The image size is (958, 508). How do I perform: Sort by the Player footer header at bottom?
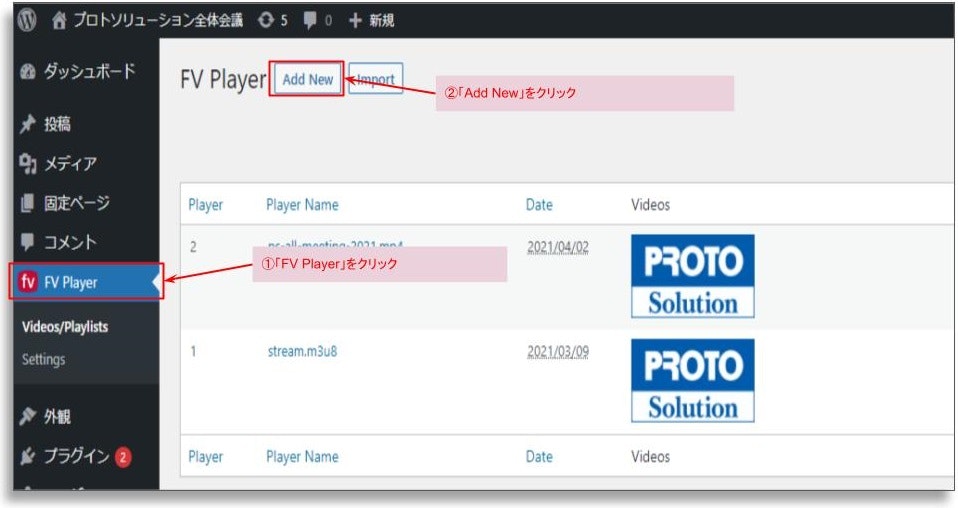click(x=205, y=457)
